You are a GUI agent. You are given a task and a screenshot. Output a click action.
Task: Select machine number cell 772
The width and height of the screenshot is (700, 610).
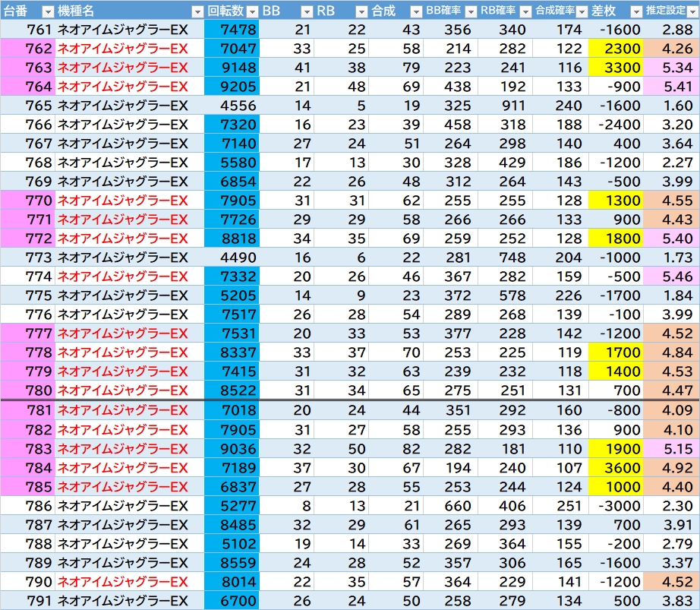point(27,238)
